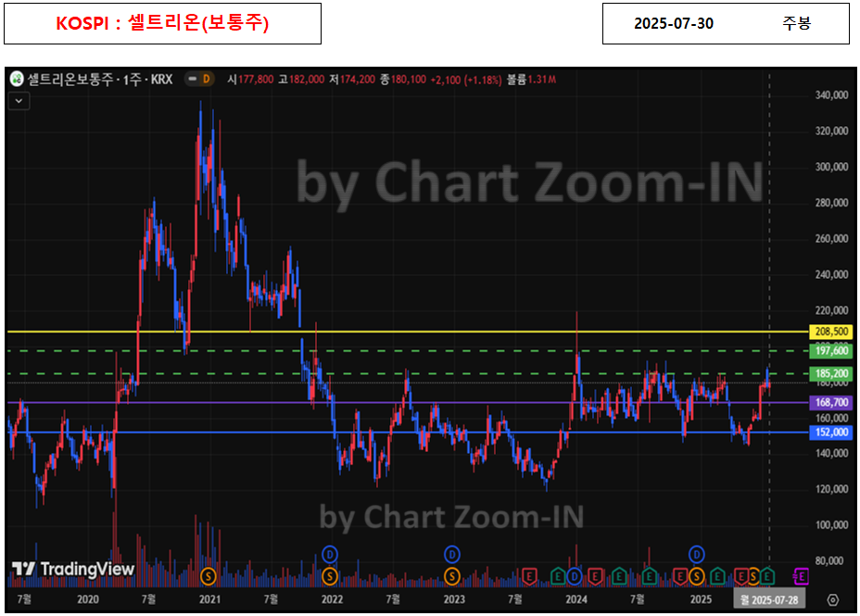Viewport: 860px width, 616px height.
Task: Click the dividend D marker above 2023
Action: 452,555
